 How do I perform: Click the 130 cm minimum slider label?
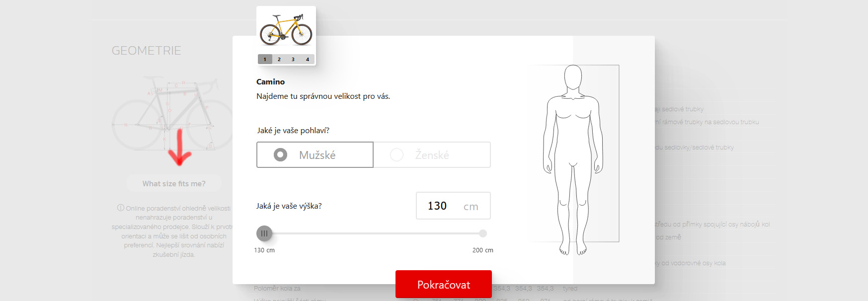pyautogui.click(x=264, y=250)
